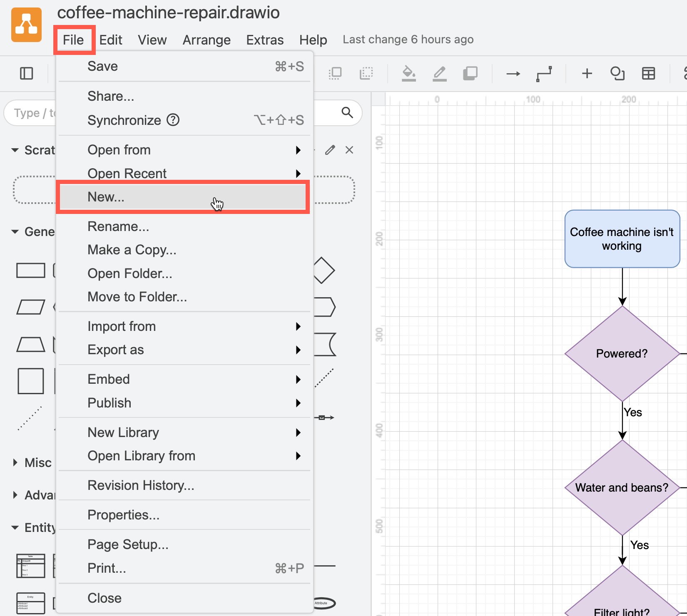Screen dimensions: 687x616
Task: Close the Scratchpad with the X icon
Action: point(349,150)
